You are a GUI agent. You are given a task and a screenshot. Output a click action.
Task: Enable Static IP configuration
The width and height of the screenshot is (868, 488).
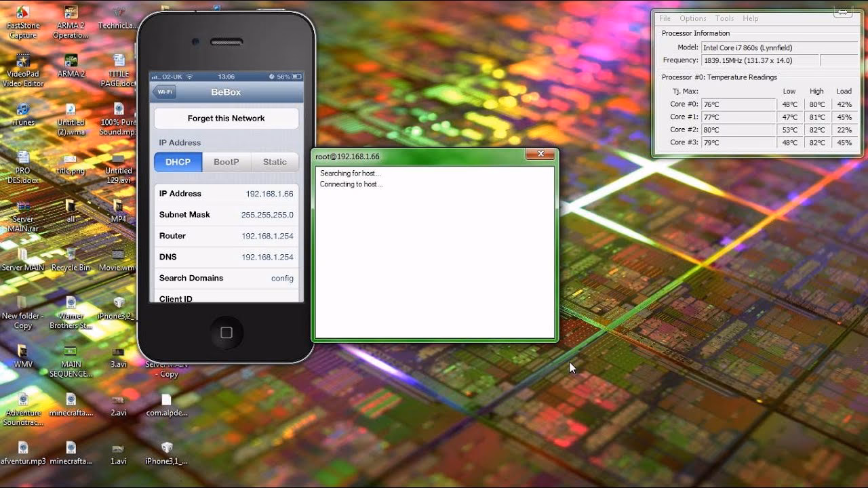(x=275, y=162)
